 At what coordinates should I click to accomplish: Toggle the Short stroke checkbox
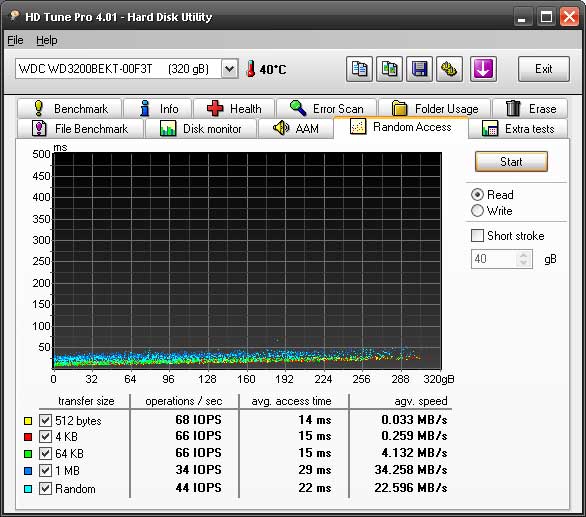click(x=477, y=236)
